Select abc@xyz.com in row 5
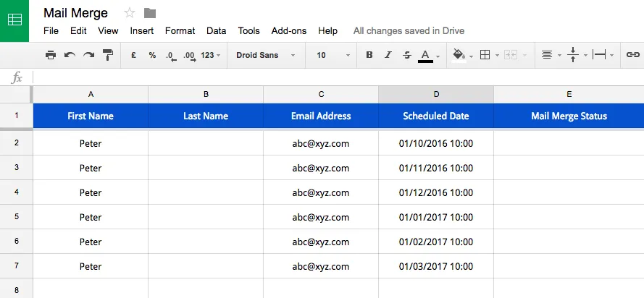644x298 pixels. coord(321,217)
